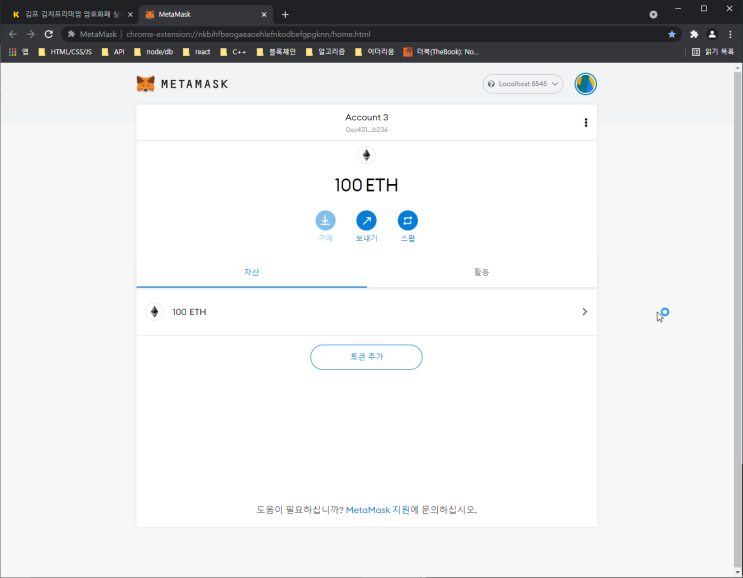The height and width of the screenshot is (578, 743).
Task: Open the C++ bookmark folder
Action: coord(234,52)
